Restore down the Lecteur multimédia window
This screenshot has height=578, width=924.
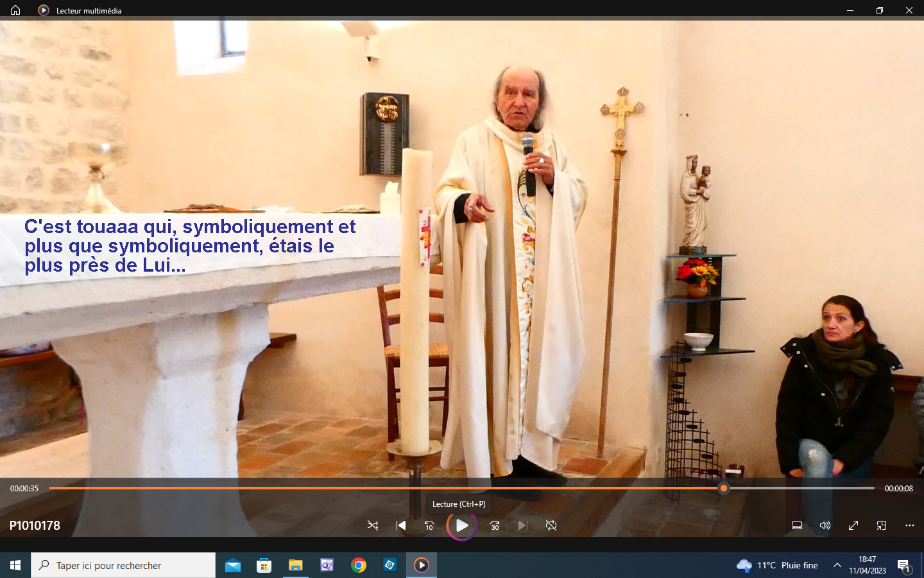point(880,10)
